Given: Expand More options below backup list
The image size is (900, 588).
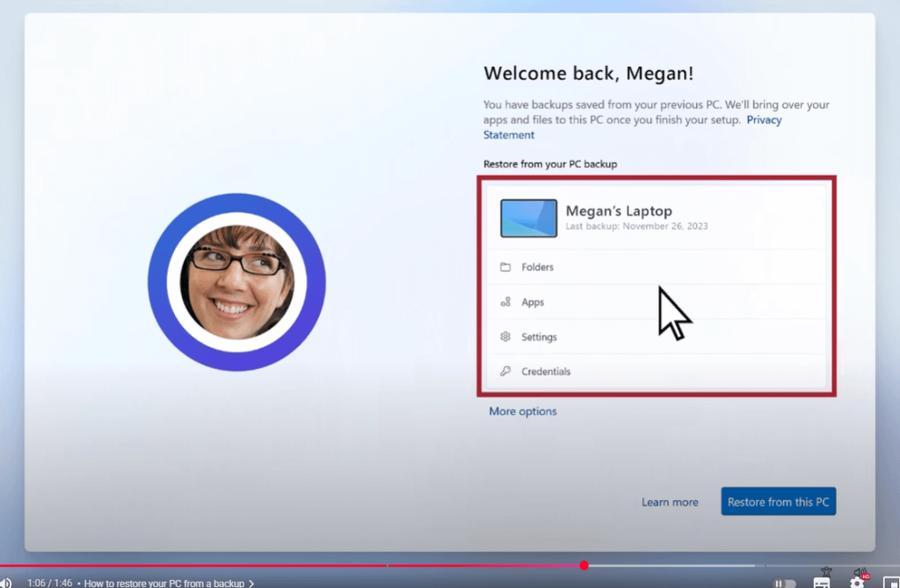Looking at the screenshot, I should point(523,411).
